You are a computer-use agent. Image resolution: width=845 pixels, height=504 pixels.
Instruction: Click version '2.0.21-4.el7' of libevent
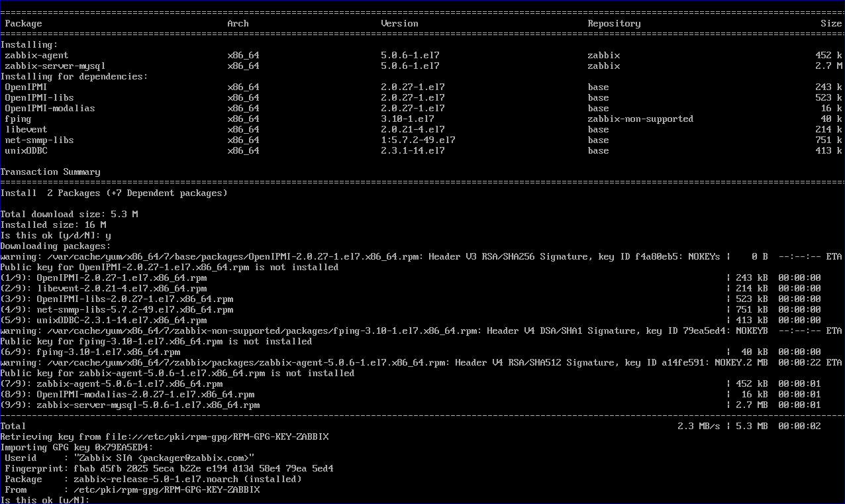pos(413,130)
